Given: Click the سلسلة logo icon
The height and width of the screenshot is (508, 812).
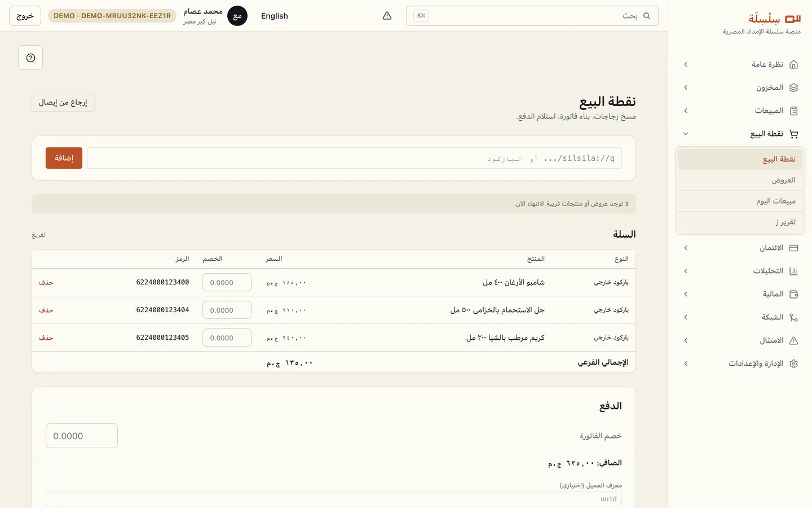Looking at the screenshot, I should (793, 19).
